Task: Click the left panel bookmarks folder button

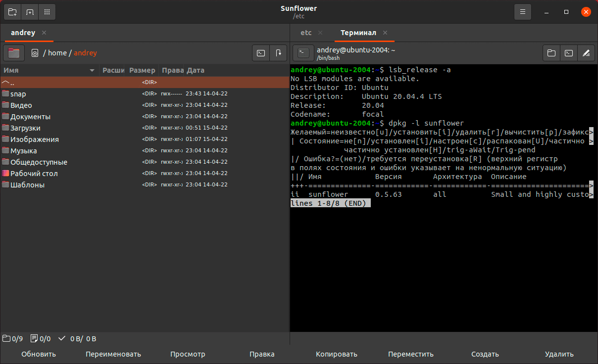Action: (14, 53)
